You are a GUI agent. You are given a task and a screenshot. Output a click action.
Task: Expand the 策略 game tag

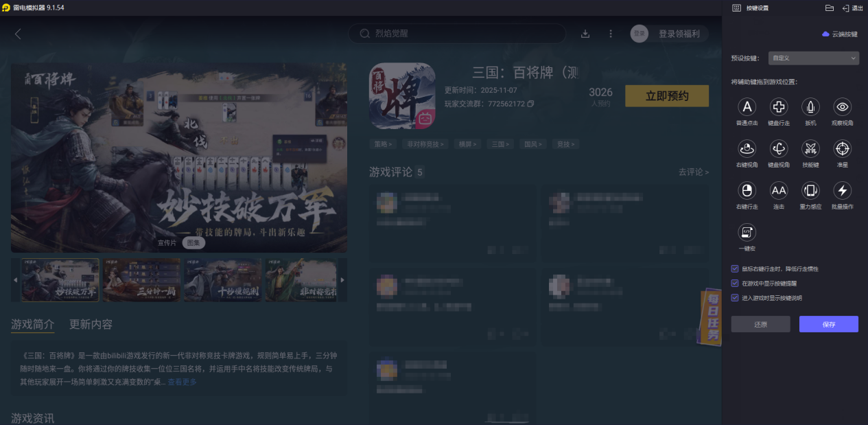pyautogui.click(x=383, y=143)
